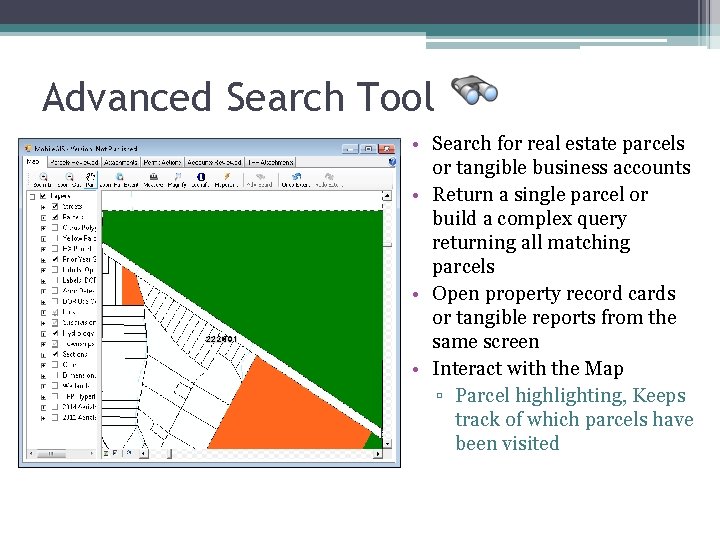Click the parcel label 222601
The height and width of the screenshot is (540, 720).
(x=221, y=339)
